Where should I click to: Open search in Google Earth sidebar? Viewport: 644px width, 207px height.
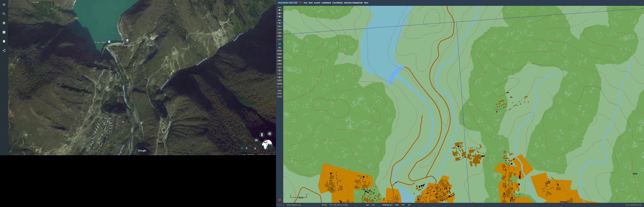[4, 14]
